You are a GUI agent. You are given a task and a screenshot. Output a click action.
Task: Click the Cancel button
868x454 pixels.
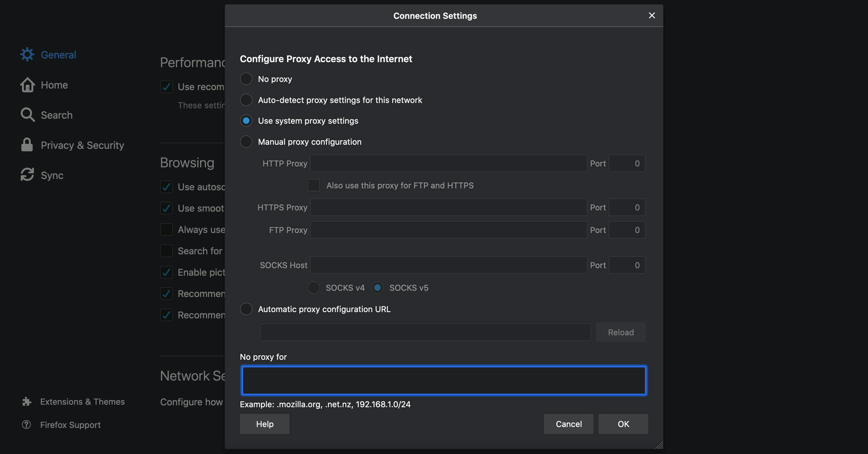coord(568,424)
